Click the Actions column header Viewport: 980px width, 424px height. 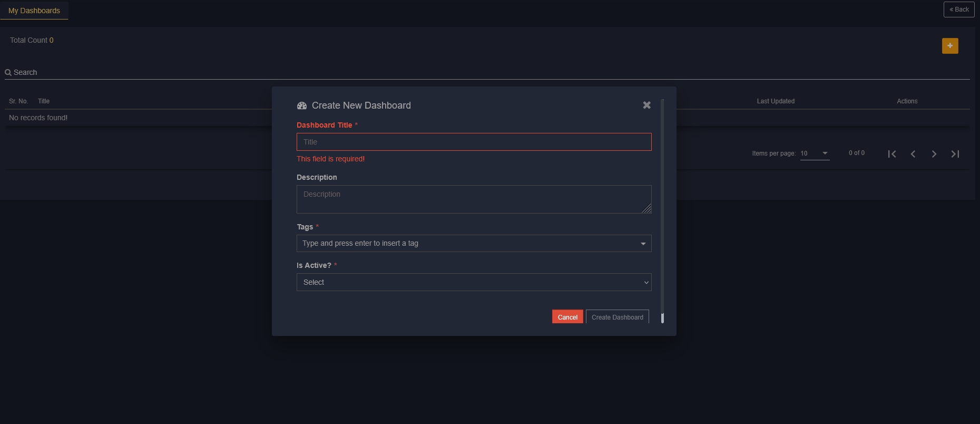click(907, 101)
